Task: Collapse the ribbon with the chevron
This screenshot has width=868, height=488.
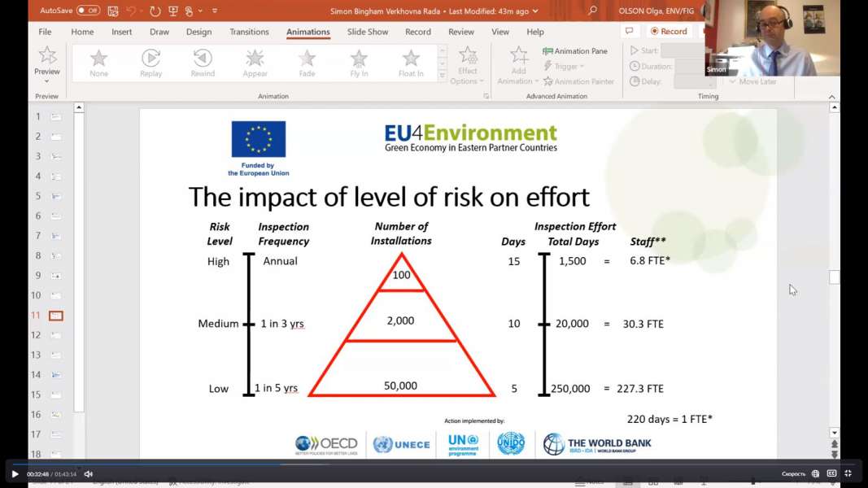Action: 831,97
